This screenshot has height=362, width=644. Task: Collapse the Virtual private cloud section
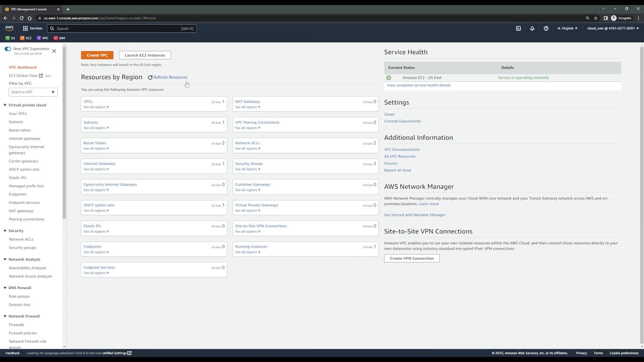(5, 105)
